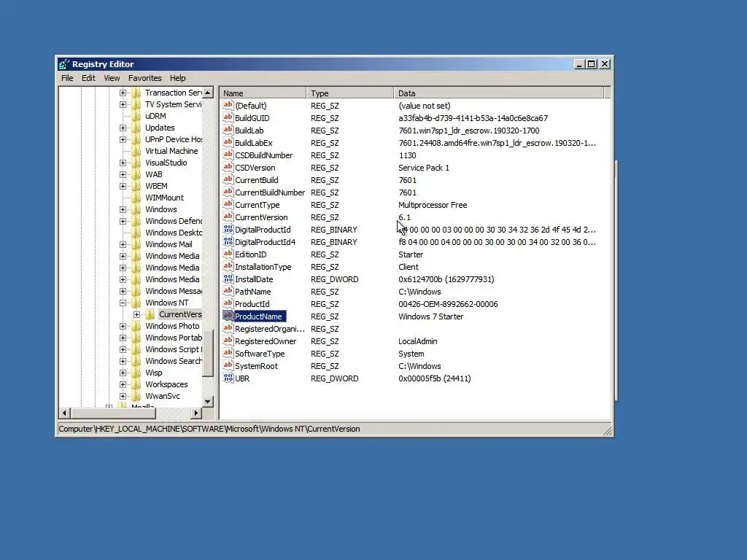
Task: Click the folder icon of WBEM
Action: click(x=136, y=186)
